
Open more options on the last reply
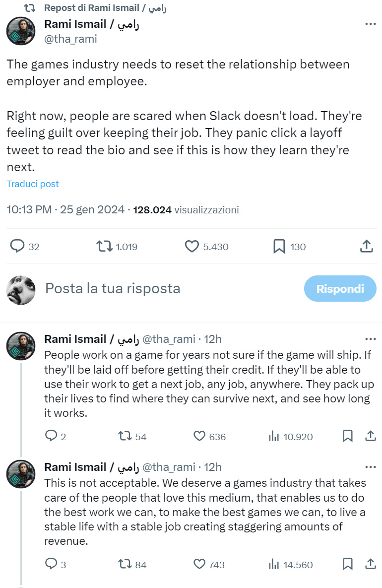pyautogui.click(x=370, y=466)
